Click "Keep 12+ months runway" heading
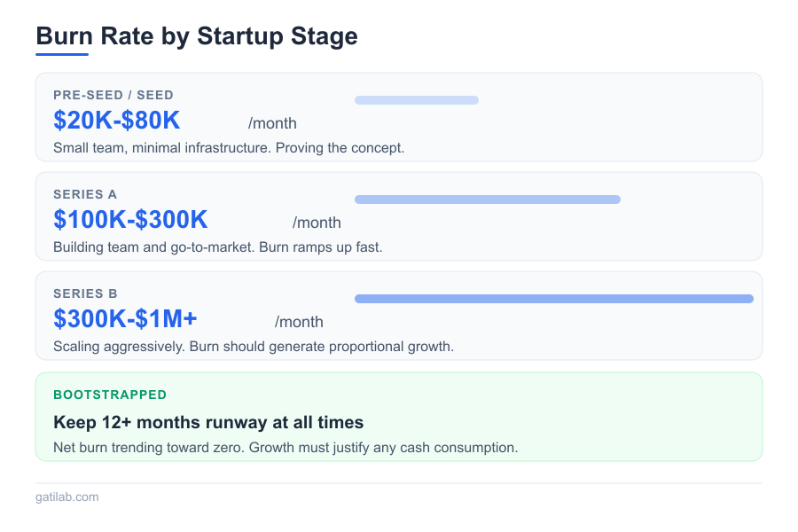The width and height of the screenshot is (798, 532). [x=208, y=422]
